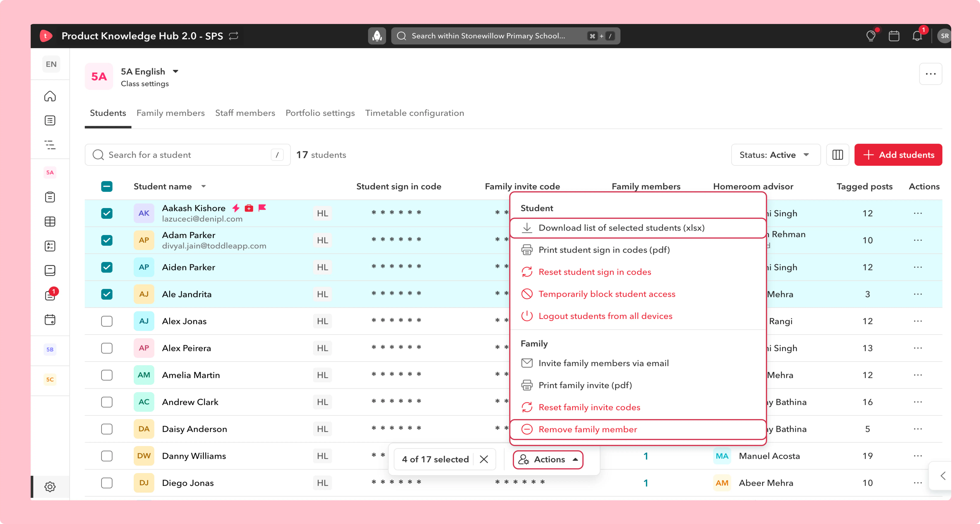Check Amelia Martin's checkbox

click(x=107, y=375)
